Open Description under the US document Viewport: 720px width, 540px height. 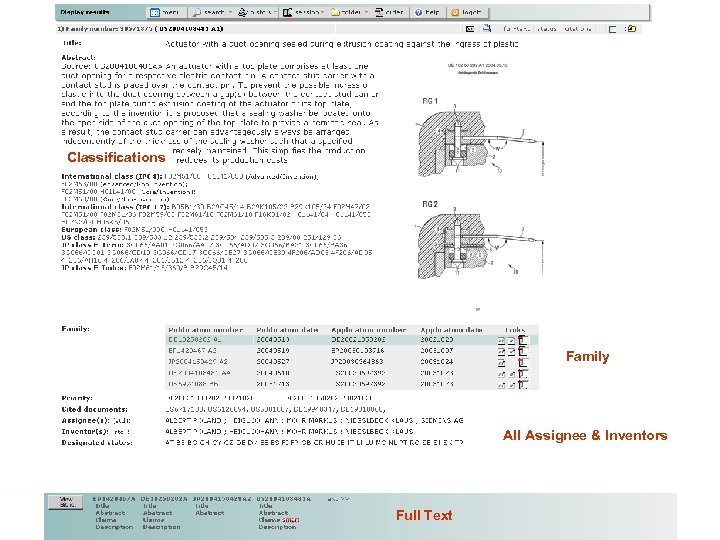click(277, 527)
